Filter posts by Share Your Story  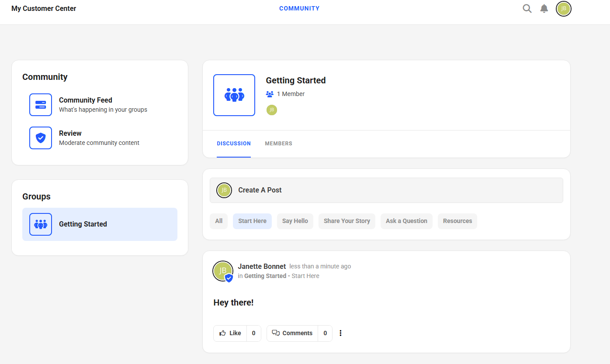(x=347, y=221)
